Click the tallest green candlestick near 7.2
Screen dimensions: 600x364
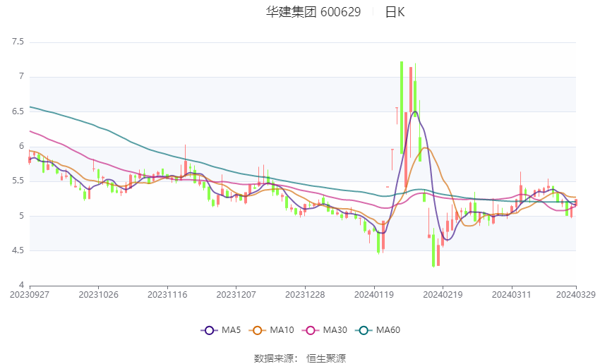402,107
